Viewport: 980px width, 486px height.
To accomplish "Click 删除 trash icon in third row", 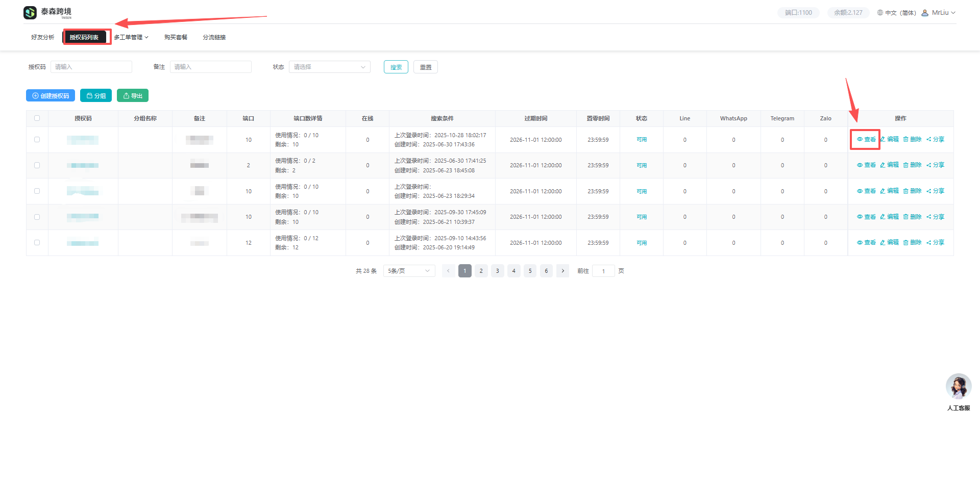I will pos(905,191).
